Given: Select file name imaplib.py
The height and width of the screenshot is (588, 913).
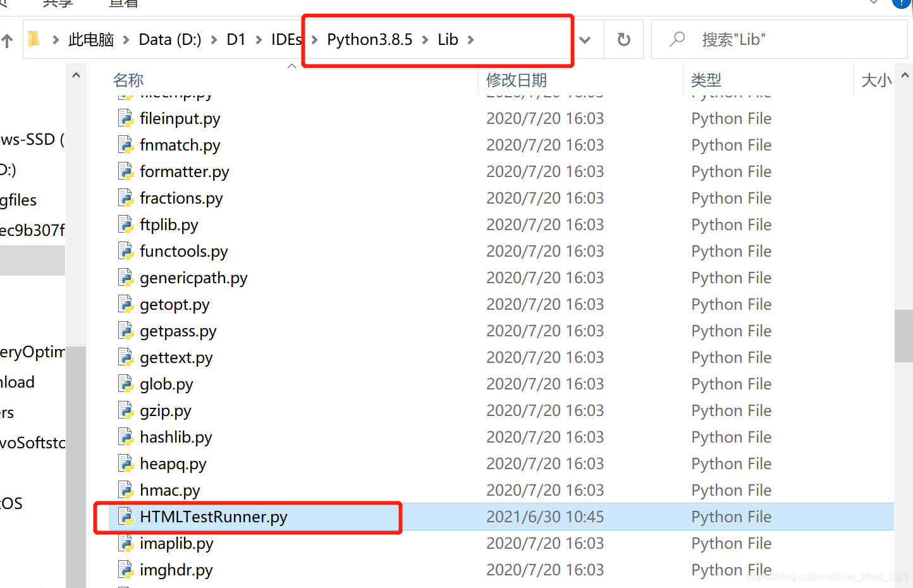Looking at the screenshot, I should (176, 544).
